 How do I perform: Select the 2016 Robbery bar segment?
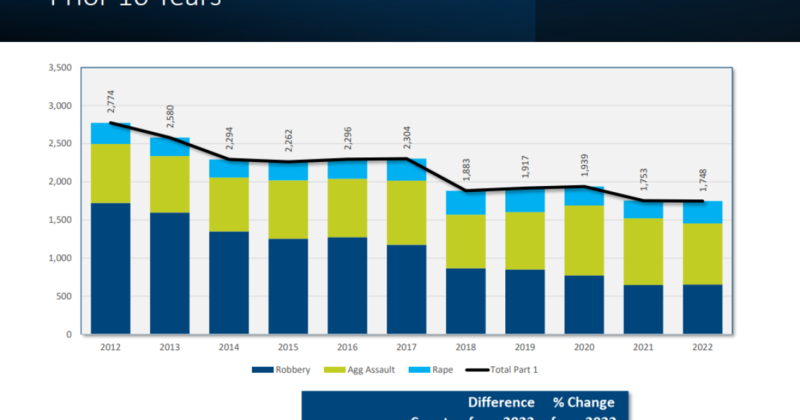point(347,285)
